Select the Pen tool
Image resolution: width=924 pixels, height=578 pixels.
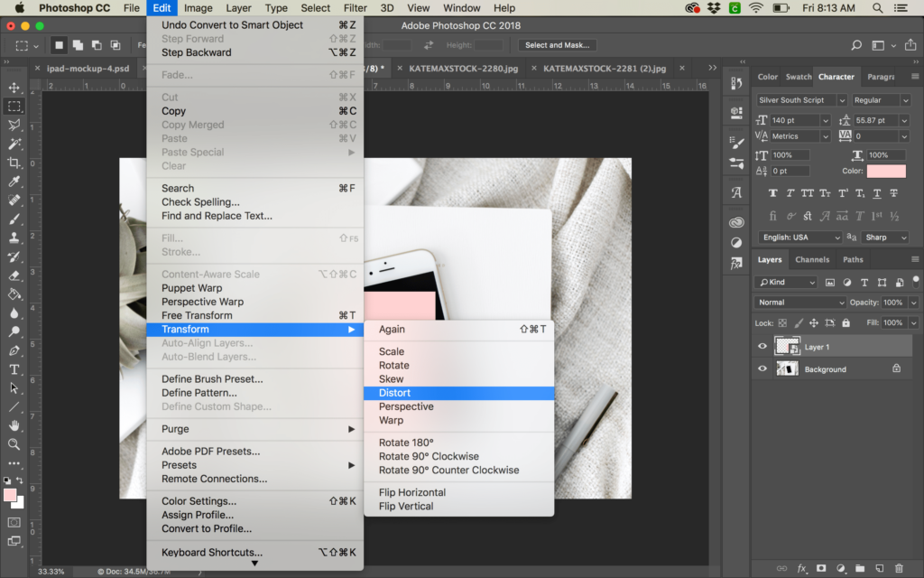click(14, 351)
